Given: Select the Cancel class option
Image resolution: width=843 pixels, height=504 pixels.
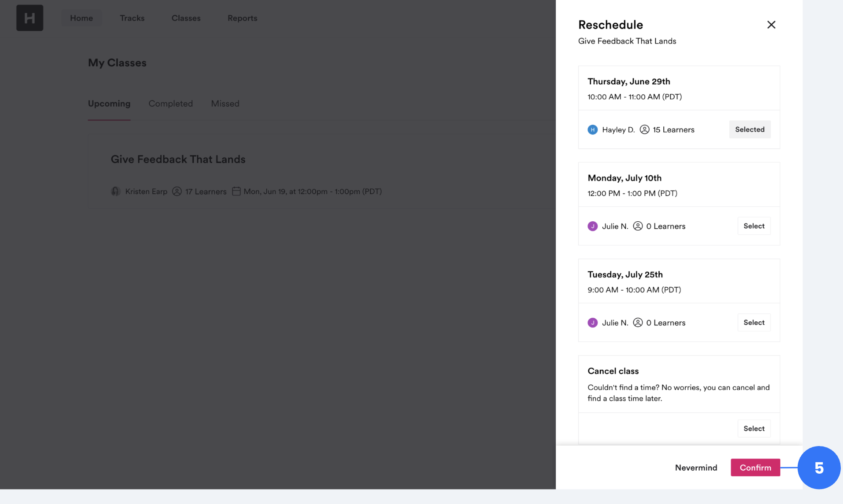Looking at the screenshot, I should coord(754,428).
